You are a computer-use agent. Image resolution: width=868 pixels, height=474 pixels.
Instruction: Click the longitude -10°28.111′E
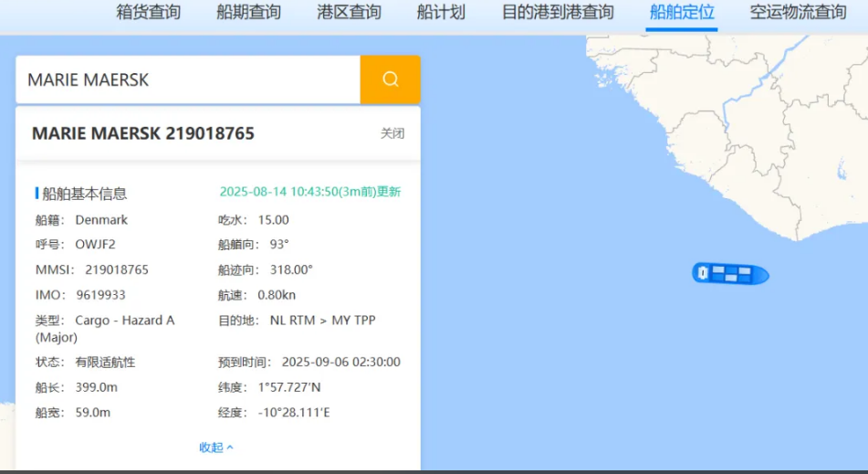[x=294, y=413]
